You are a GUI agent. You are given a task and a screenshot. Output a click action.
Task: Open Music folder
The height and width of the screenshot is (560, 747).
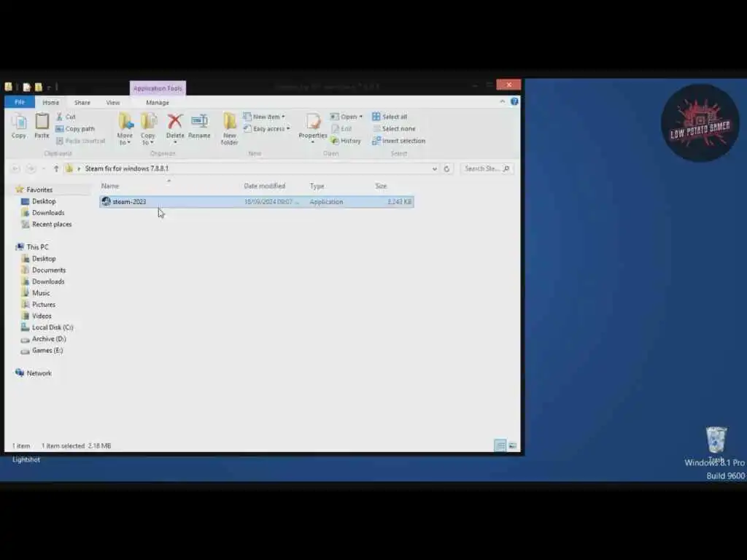[41, 293]
